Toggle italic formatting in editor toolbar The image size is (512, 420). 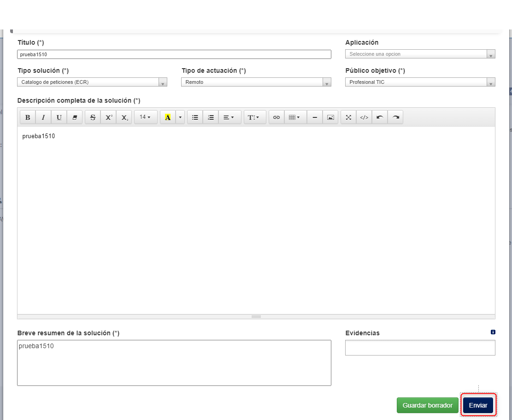pos(43,117)
